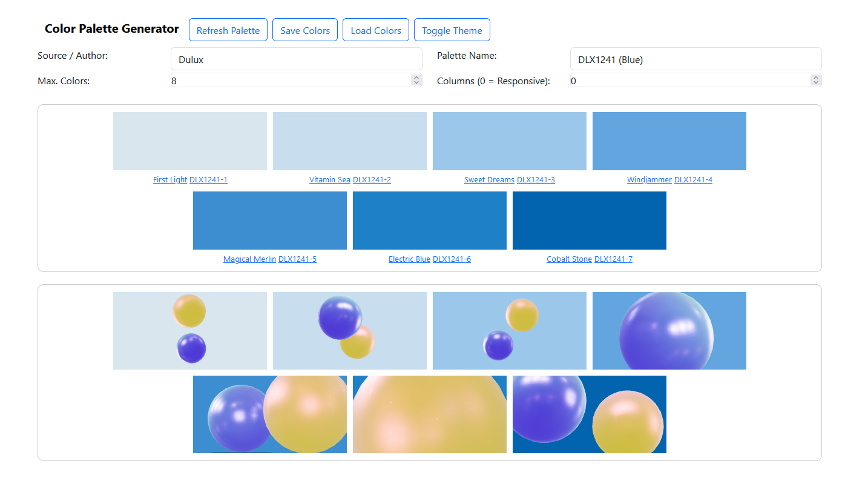Decrease Columns with stepper down arrow

815,83
